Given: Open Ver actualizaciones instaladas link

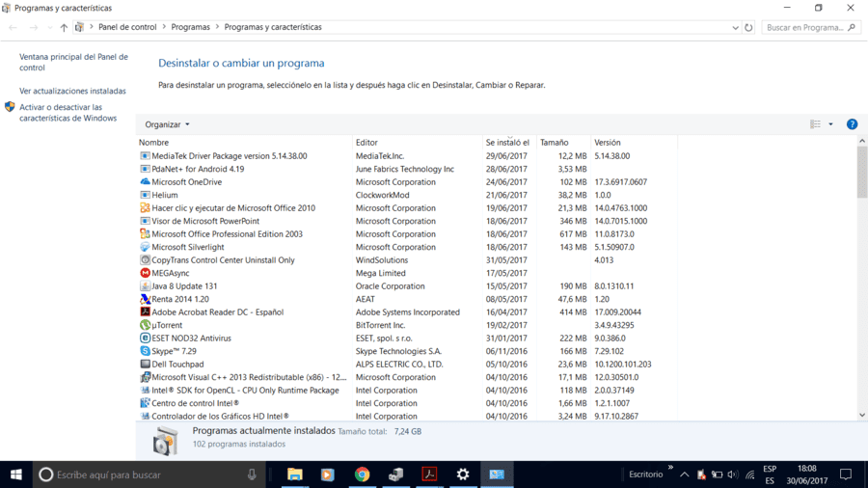Looking at the screenshot, I should [72, 91].
